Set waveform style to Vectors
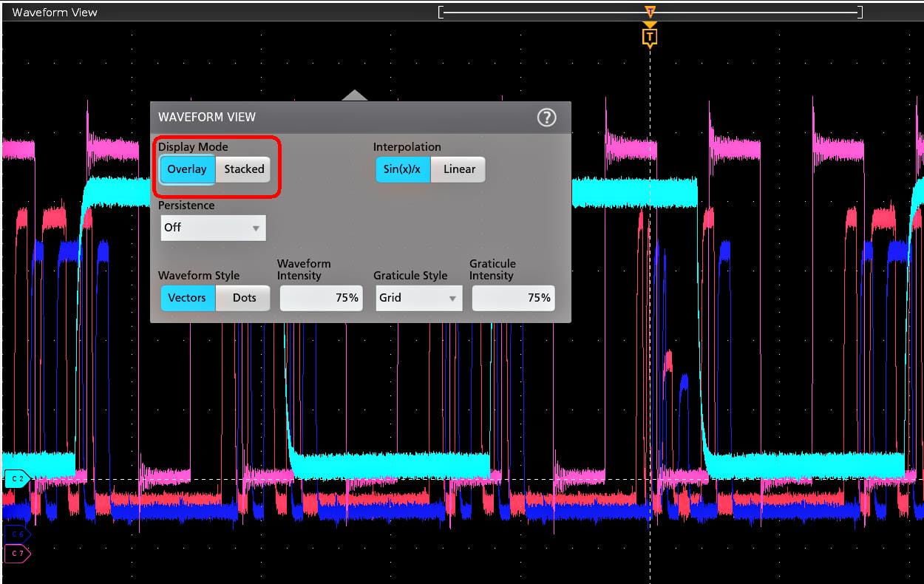 tap(187, 298)
